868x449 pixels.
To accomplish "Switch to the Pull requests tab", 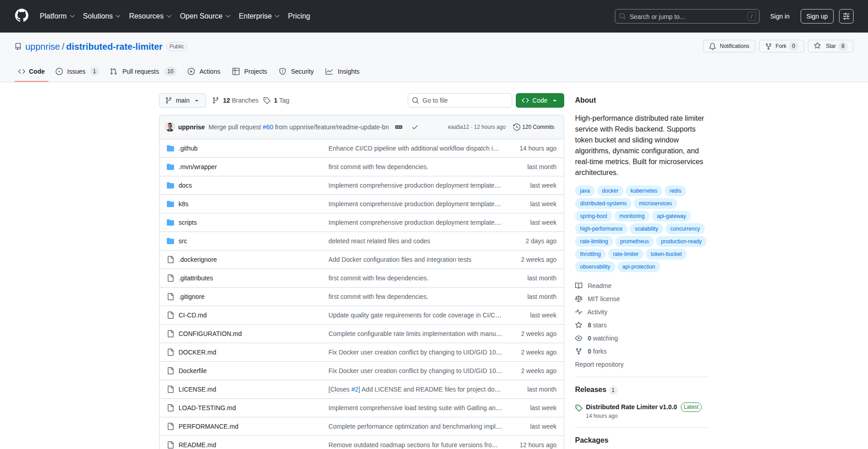I will tap(142, 71).
